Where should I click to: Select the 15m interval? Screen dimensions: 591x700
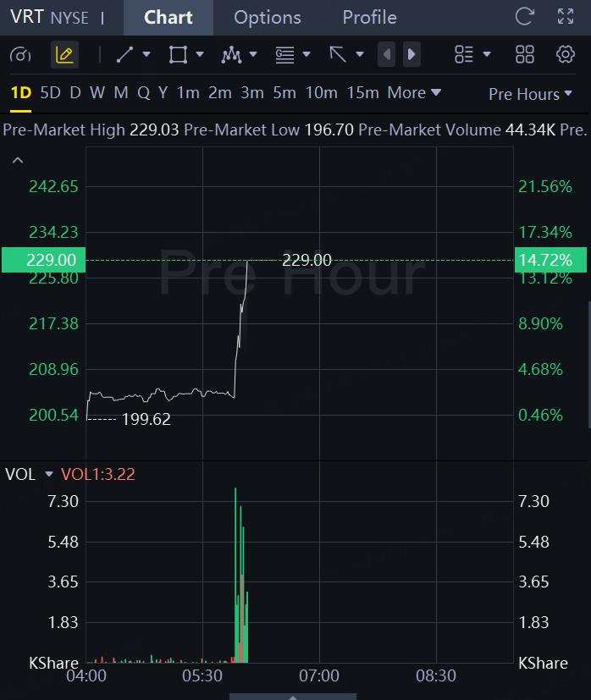(x=362, y=93)
